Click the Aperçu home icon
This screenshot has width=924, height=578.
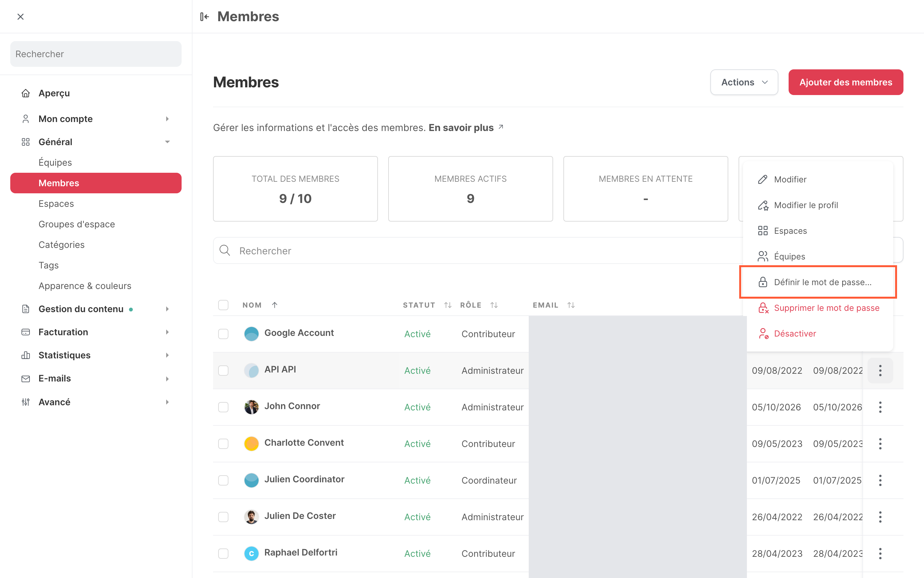tap(26, 93)
